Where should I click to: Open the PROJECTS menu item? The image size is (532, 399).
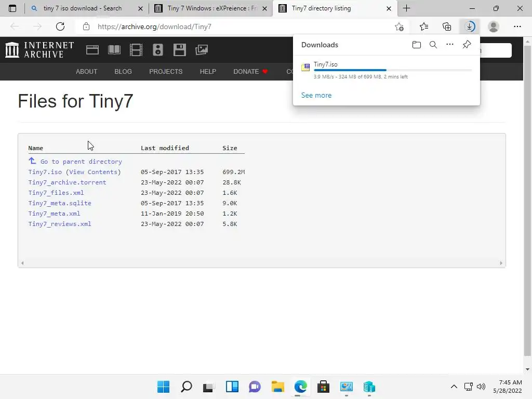point(166,72)
